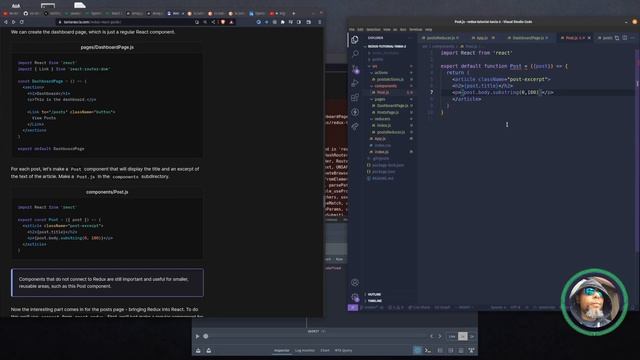This screenshot has height=360, width=640.
Task: Open README.md in the Explorer tree
Action: point(383,178)
